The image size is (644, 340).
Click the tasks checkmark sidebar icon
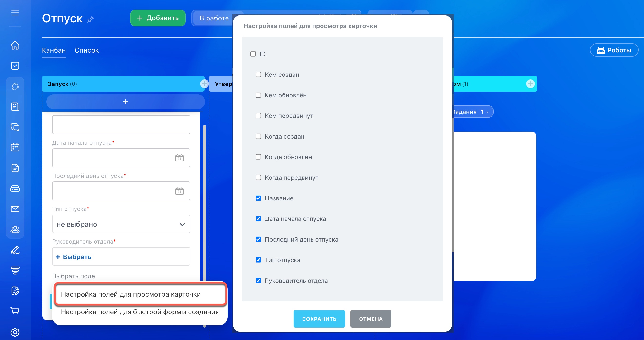pyautogui.click(x=15, y=66)
